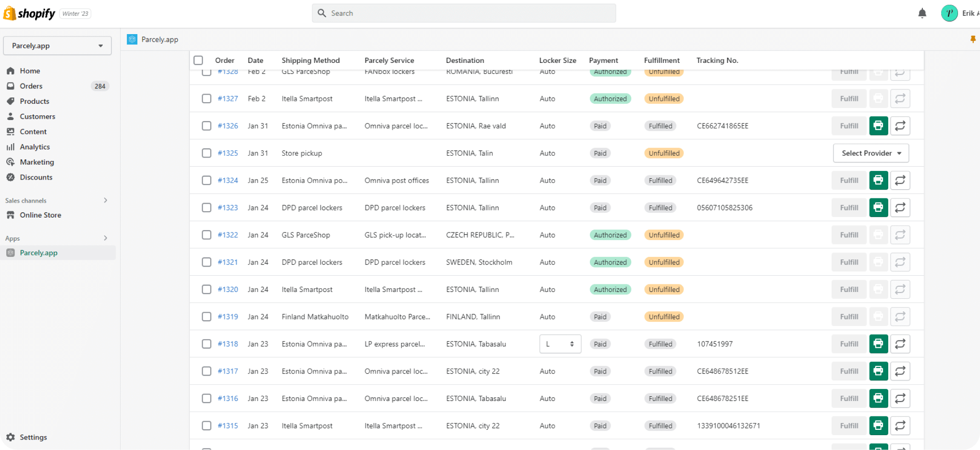The height and width of the screenshot is (450, 980).
Task: Select Parcely.app in Apps list
Action: click(x=58, y=253)
